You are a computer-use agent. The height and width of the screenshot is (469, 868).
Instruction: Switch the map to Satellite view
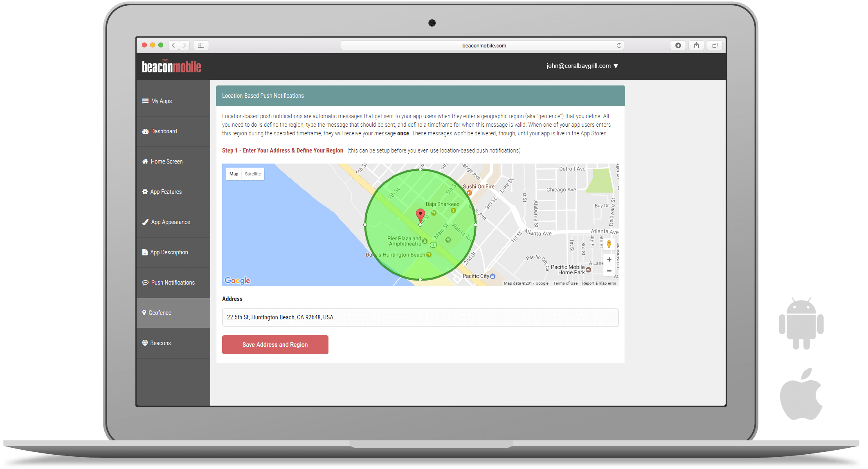pyautogui.click(x=253, y=173)
